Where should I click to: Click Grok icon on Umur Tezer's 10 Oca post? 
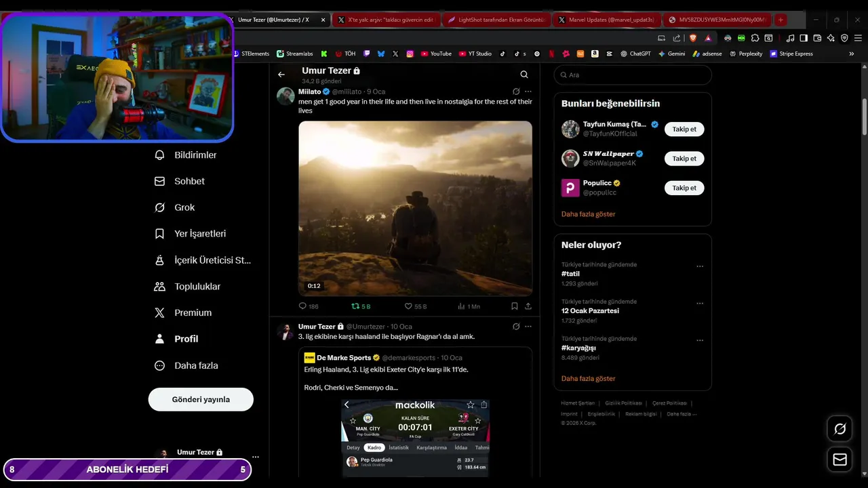coord(516,327)
